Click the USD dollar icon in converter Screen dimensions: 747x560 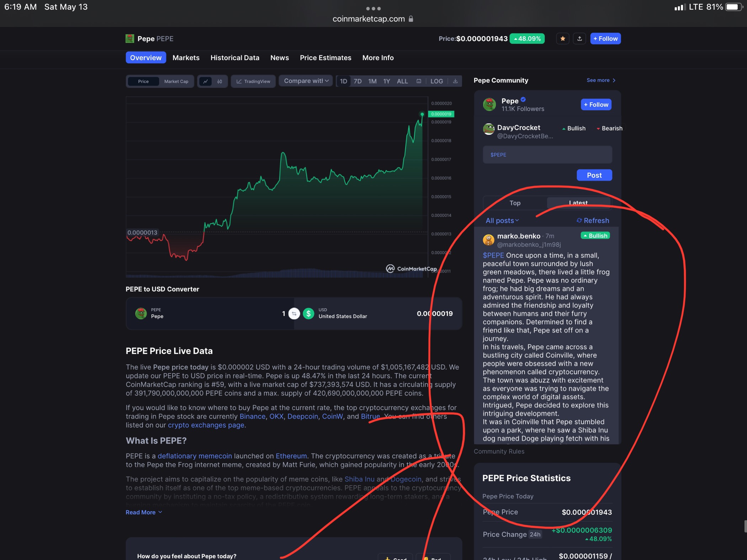308,314
